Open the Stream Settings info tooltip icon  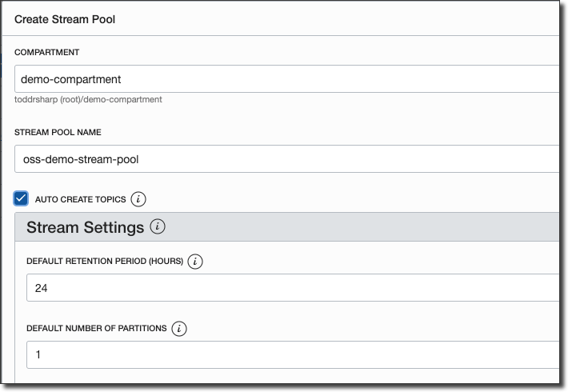pyautogui.click(x=158, y=227)
